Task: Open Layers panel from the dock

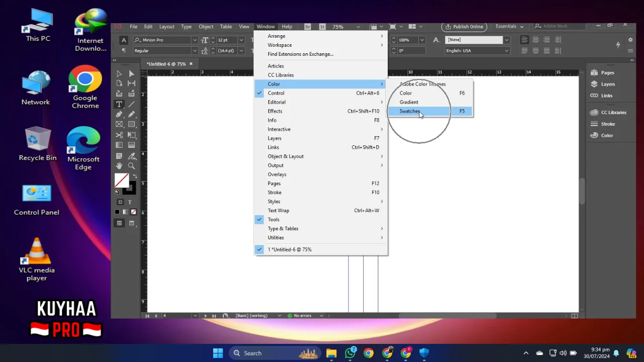Action: [603, 84]
